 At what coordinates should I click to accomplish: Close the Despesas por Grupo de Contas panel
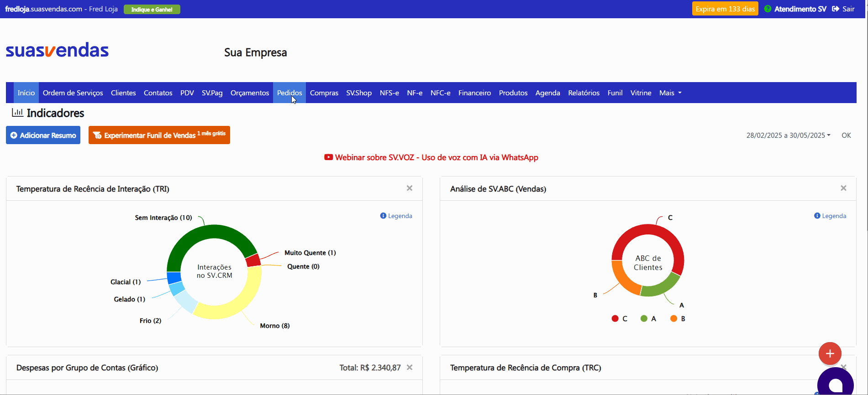click(x=410, y=368)
